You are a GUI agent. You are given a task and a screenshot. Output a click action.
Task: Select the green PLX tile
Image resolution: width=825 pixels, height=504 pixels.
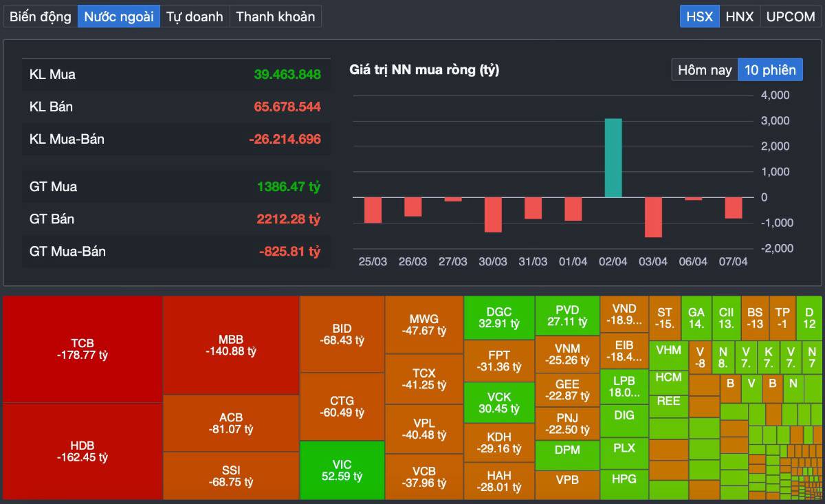tap(624, 453)
